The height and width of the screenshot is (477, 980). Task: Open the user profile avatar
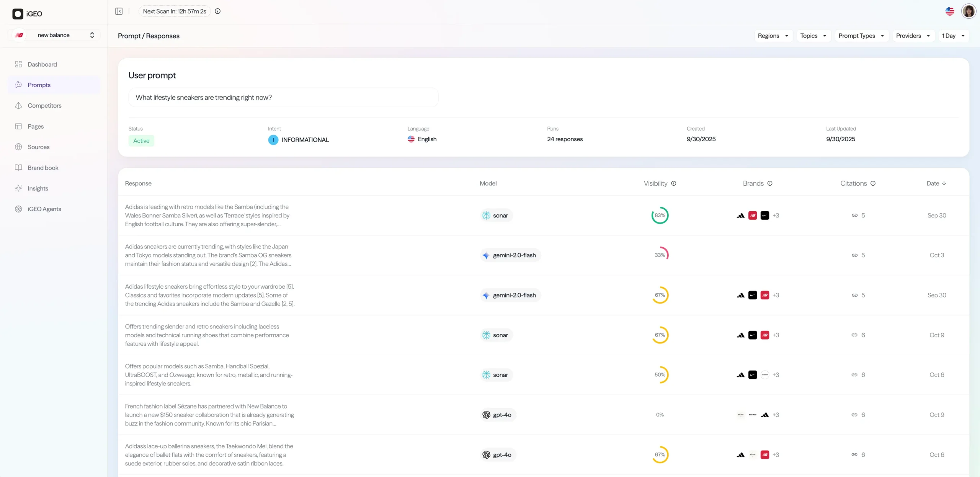point(969,11)
